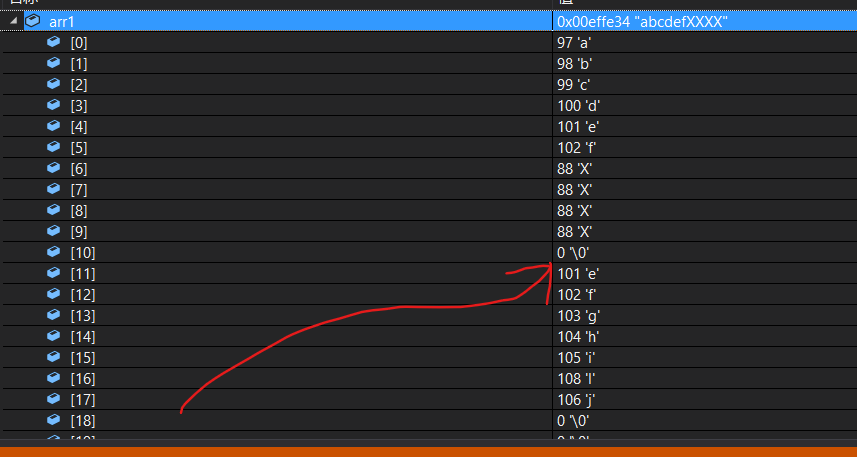Click the cube icon for element [14]
The height and width of the screenshot is (457, 857).
54,336
